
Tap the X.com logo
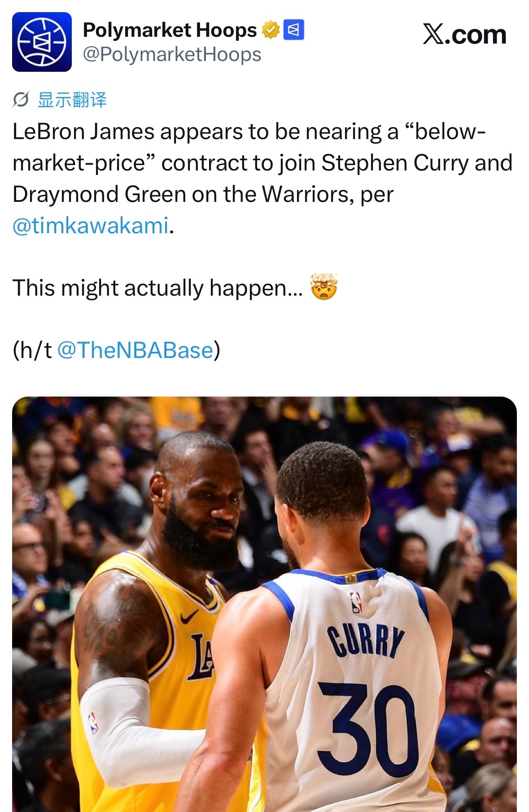click(x=464, y=35)
